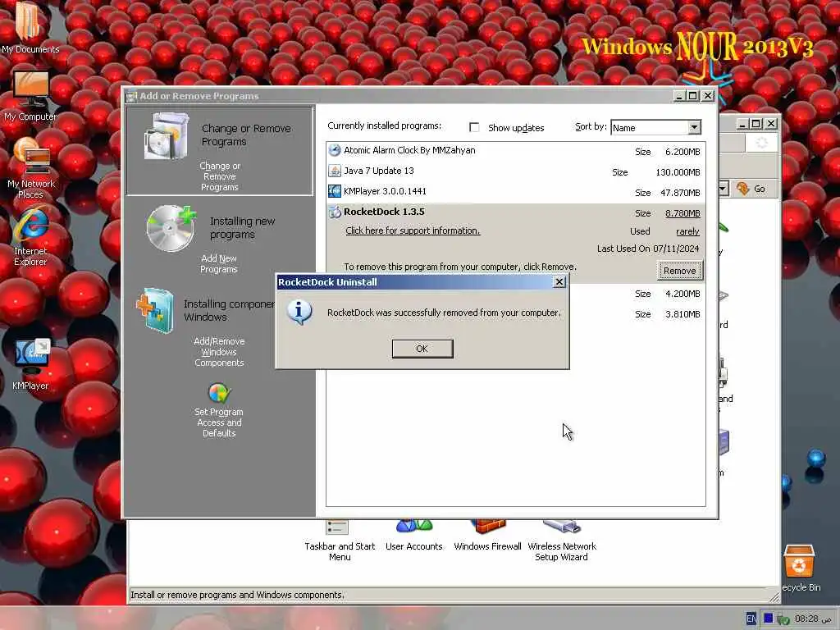The width and height of the screenshot is (840, 630).
Task: Open the My Documents desktop icon
Action: tap(30, 28)
